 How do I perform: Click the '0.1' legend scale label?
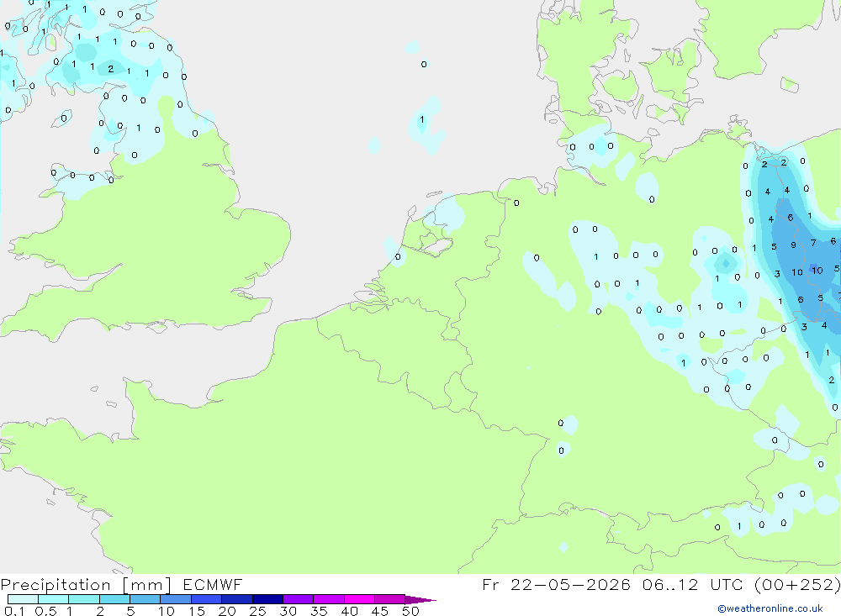point(14,611)
